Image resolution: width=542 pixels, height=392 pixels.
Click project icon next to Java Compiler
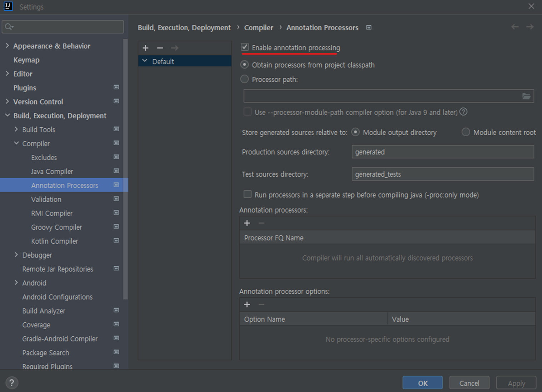116,171
